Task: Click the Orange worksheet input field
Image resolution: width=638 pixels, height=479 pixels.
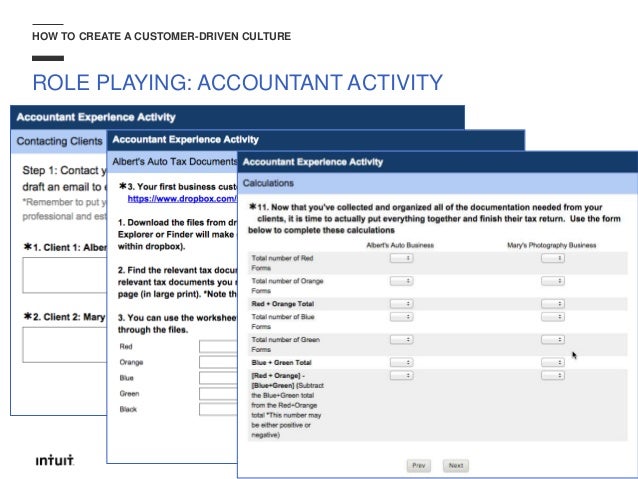Action: tap(218, 362)
